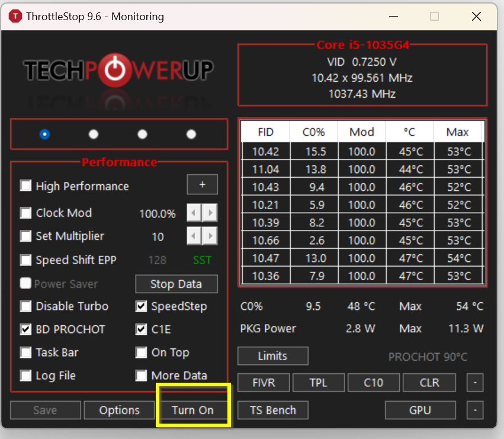
Task: Minimize the ThrottleStop window
Action: click(x=393, y=16)
